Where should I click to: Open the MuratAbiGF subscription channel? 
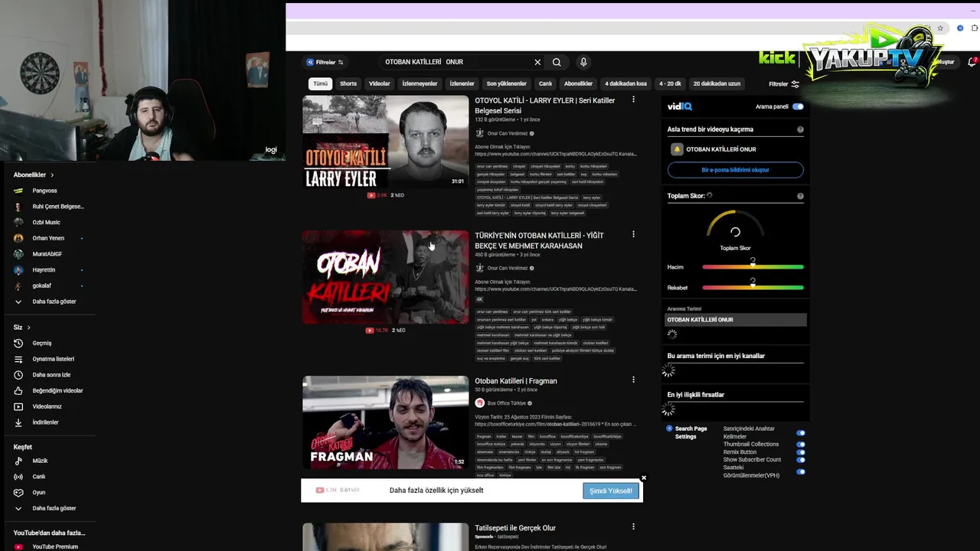point(47,254)
